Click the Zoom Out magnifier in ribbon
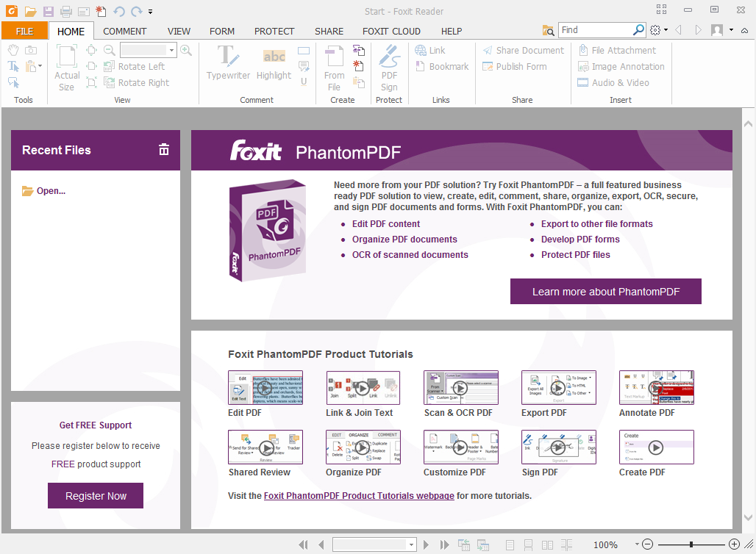This screenshot has height=554, width=756. click(x=110, y=50)
